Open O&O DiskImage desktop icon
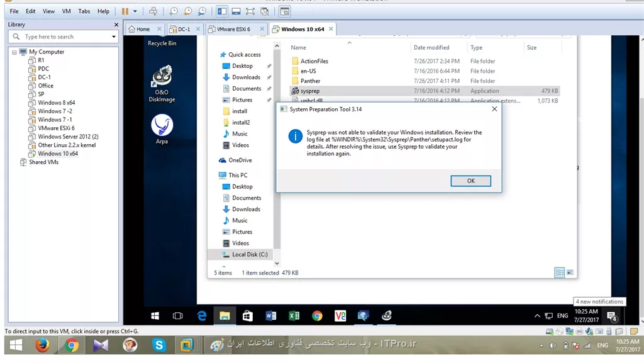This screenshot has width=644, height=362. pyautogui.click(x=162, y=84)
